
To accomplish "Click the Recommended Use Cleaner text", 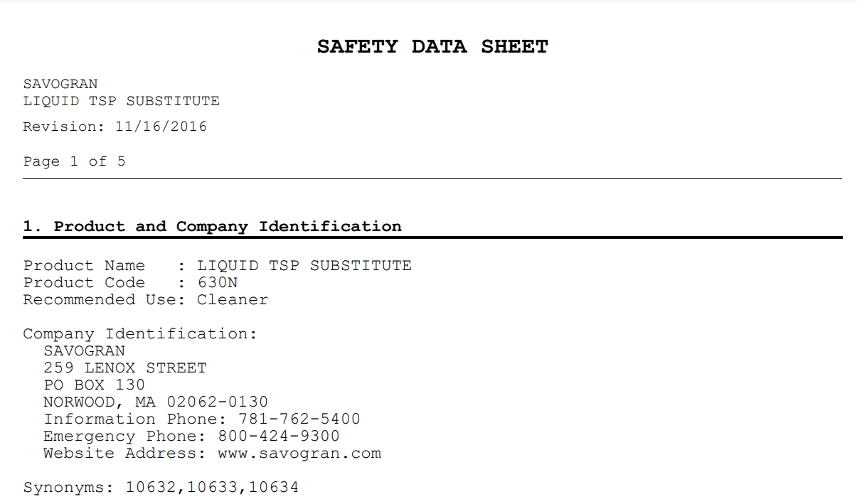I will click(x=145, y=300).
